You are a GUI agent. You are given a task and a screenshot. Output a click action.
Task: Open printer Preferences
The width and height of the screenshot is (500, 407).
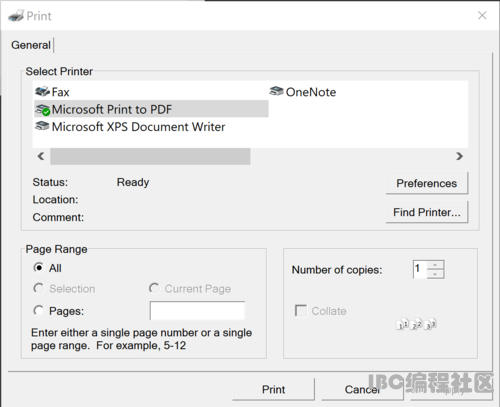[x=427, y=183]
